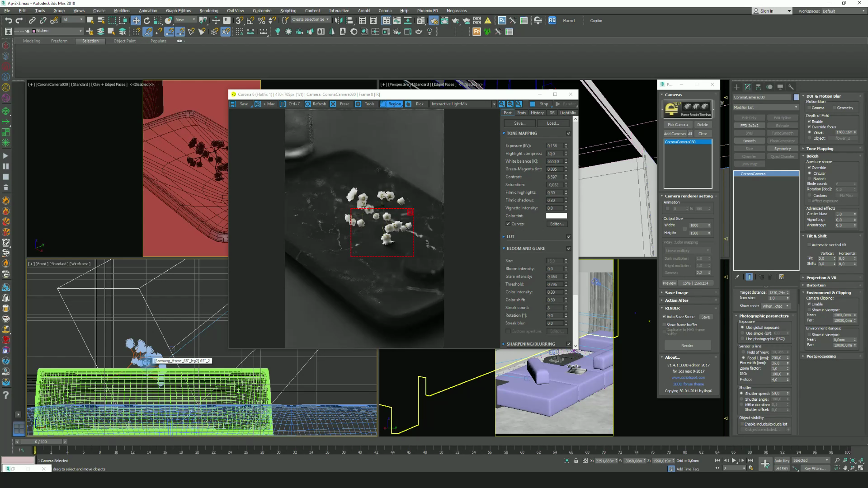Click the Mirror tool icon
The image size is (868, 488).
(338, 20)
